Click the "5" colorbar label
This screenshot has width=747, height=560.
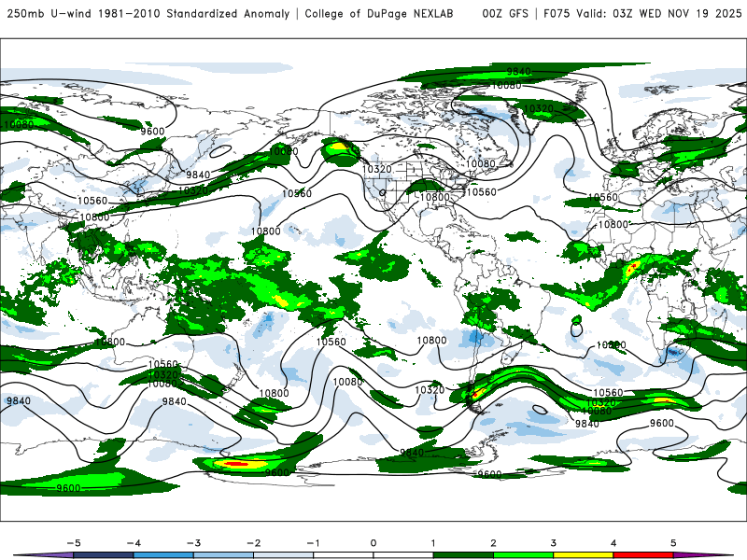(673, 543)
